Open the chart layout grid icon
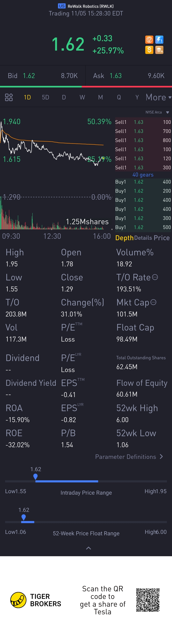Image resolution: width=172 pixels, height=644 pixels. [9, 97]
